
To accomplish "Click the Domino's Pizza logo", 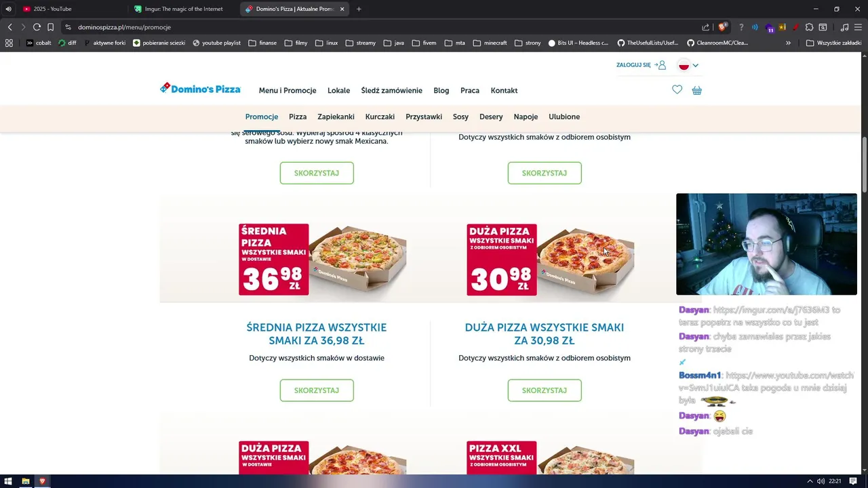I will tap(200, 89).
